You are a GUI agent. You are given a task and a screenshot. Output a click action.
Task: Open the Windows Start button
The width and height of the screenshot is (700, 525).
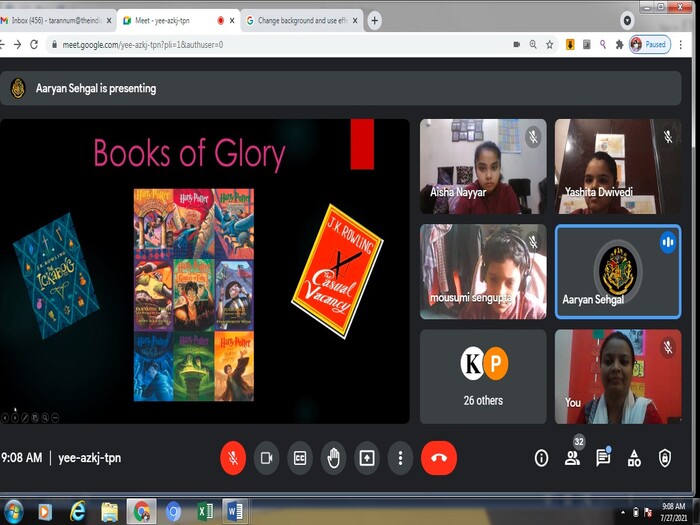pyautogui.click(x=13, y=512)
